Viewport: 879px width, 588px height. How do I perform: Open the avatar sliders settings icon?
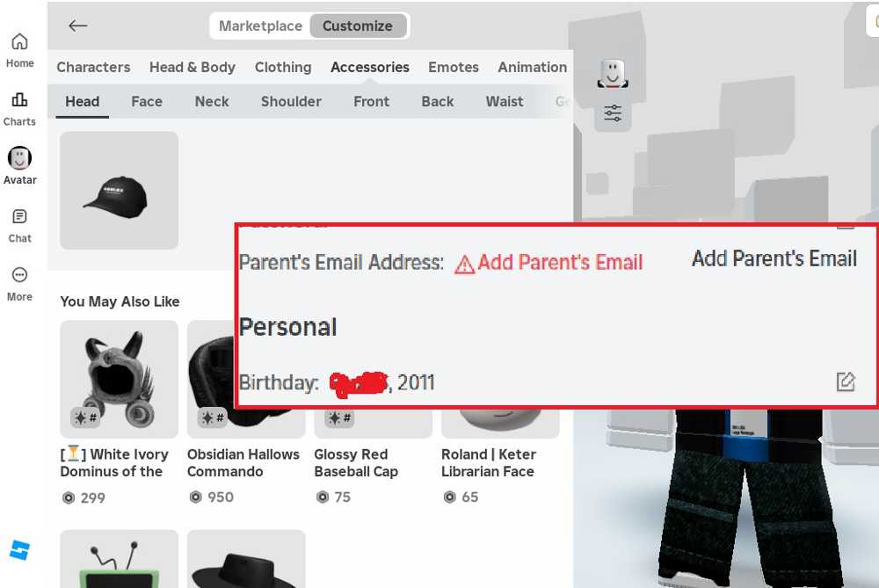(x=613, y=113)
